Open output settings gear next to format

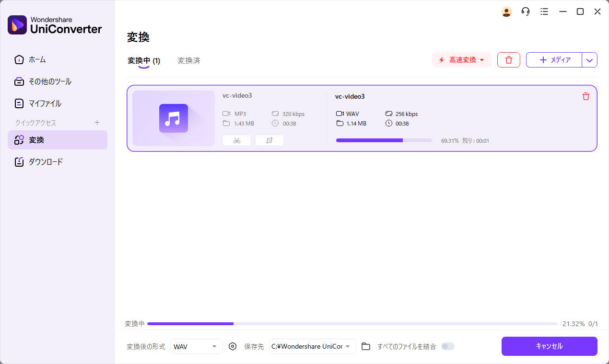point(233,346)
